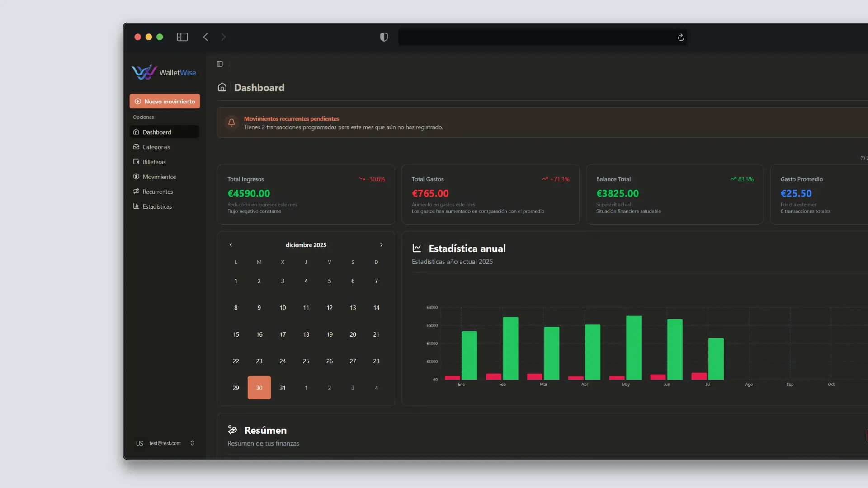
Task: Reload page with browser refresh icon
Action: (681, 38)
